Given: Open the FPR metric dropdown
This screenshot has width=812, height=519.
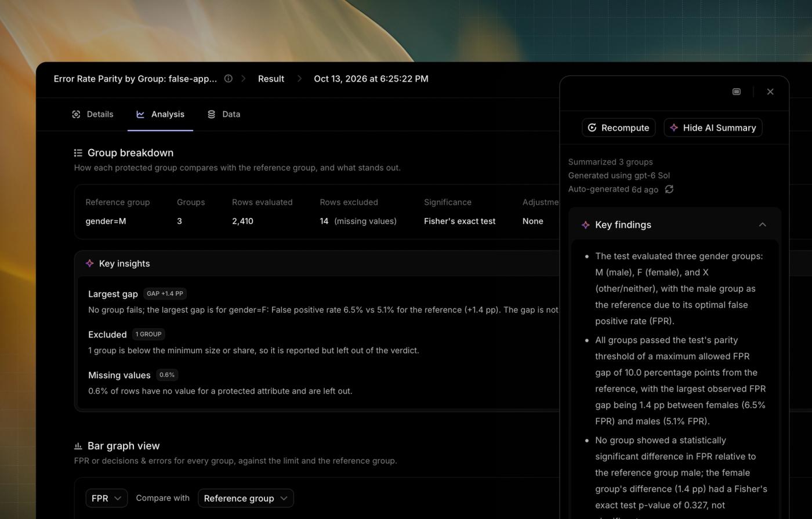Looking at the screenshot, I should coord(107,498).
